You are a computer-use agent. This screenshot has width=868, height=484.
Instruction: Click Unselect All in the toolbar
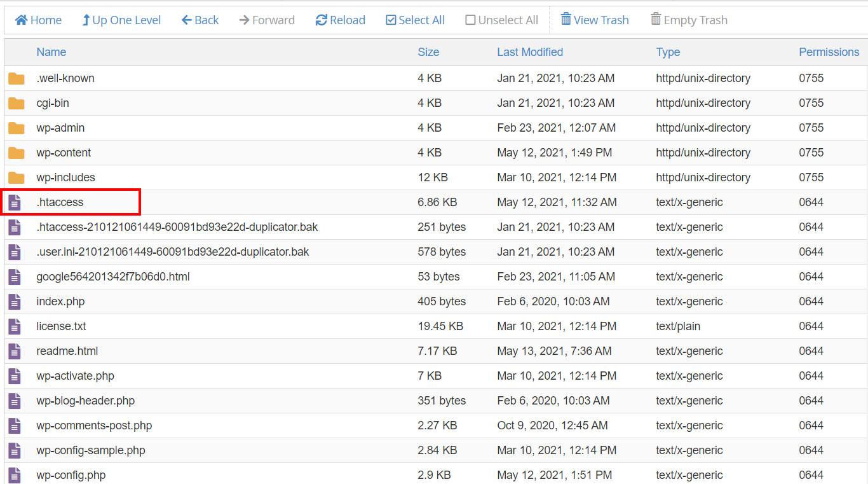pyautogui.click(x=502, y=20)
